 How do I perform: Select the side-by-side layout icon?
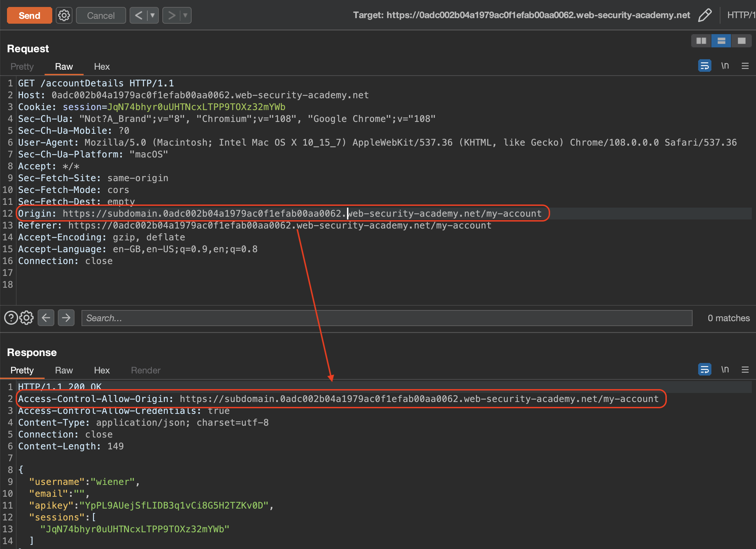701,41
